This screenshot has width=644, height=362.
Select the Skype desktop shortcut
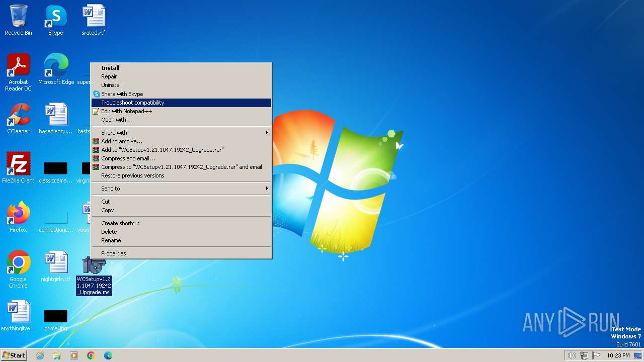(x=56, y=20)
